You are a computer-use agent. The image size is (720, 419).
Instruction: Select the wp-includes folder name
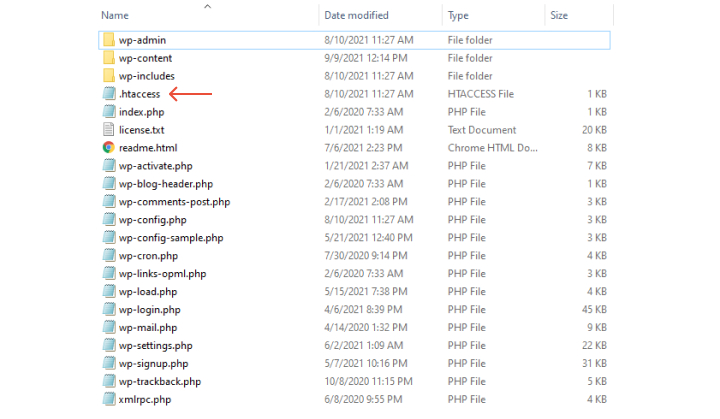tap(147, 76)
